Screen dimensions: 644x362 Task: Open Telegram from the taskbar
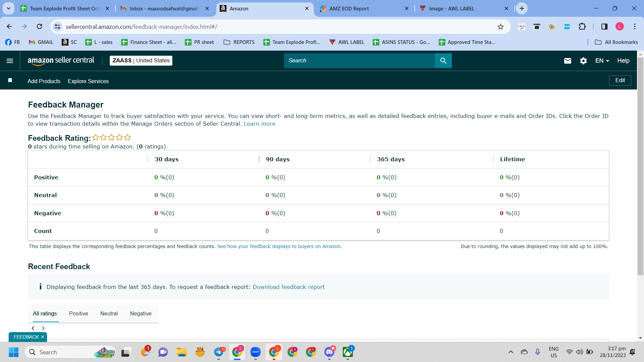click(219, 352)
